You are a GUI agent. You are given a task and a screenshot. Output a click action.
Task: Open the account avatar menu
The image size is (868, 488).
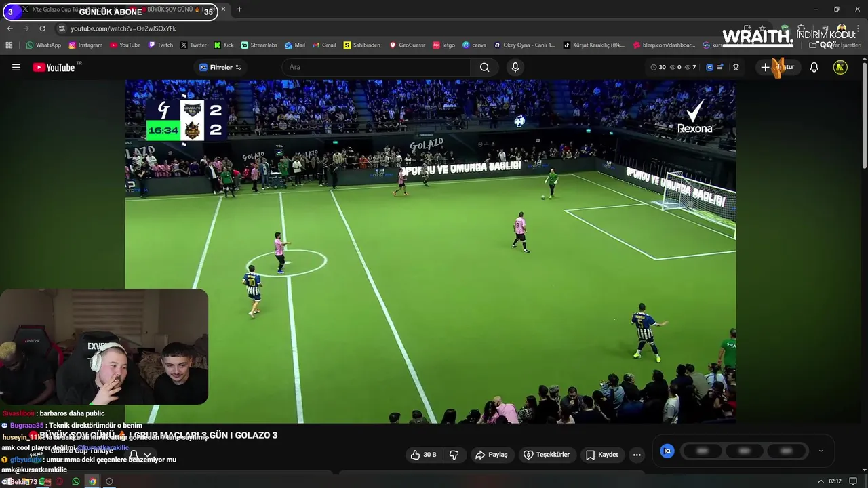click(840, 67)
